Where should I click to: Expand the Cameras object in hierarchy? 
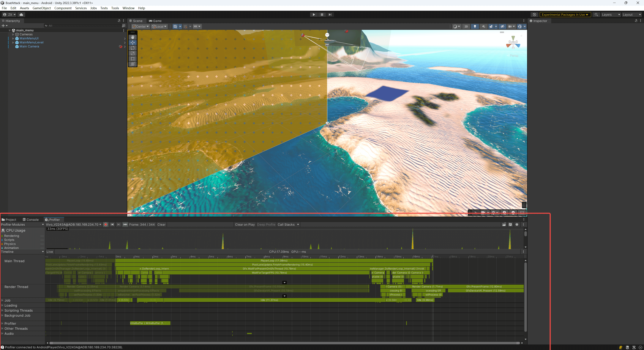pos(13,34)
